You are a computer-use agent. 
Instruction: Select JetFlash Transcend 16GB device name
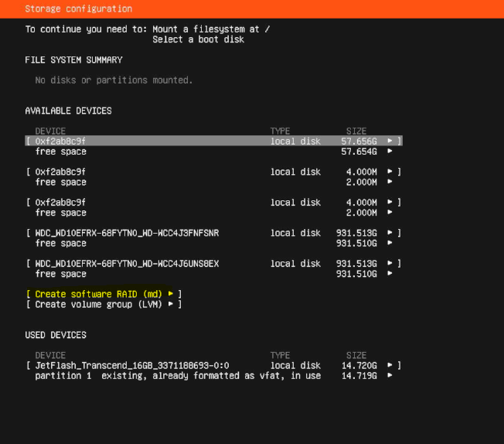(131, 365)
